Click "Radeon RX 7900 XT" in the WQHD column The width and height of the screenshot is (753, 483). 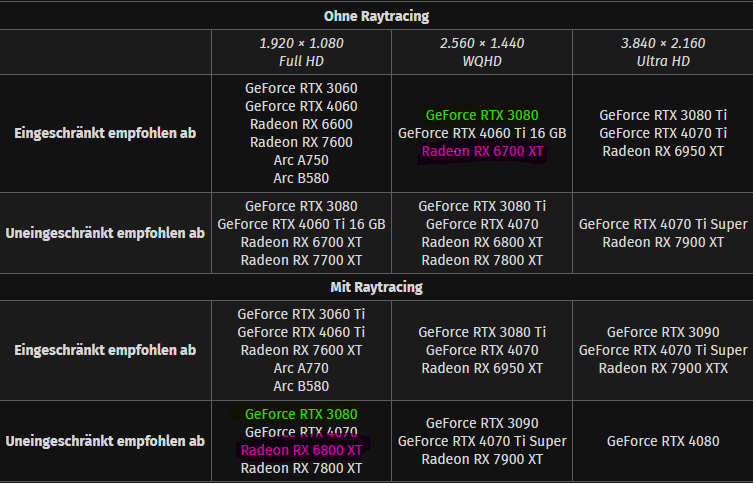[482, 459]
